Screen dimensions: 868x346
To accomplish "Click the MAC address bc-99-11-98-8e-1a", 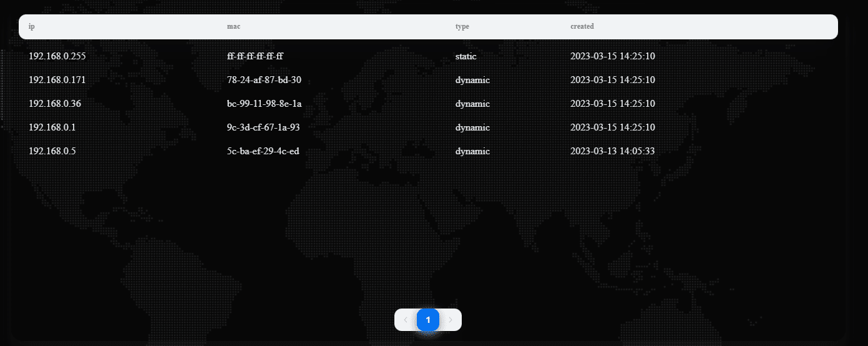I will [264, 104].
